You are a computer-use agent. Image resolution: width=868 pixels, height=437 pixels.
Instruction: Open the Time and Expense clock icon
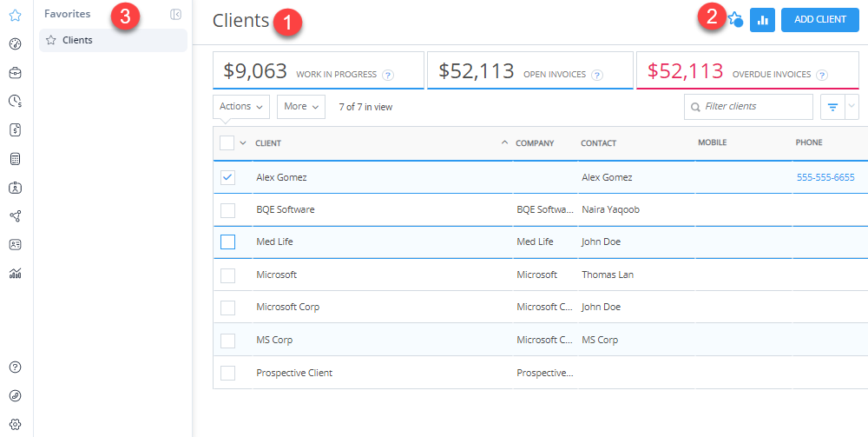[16, 101]
